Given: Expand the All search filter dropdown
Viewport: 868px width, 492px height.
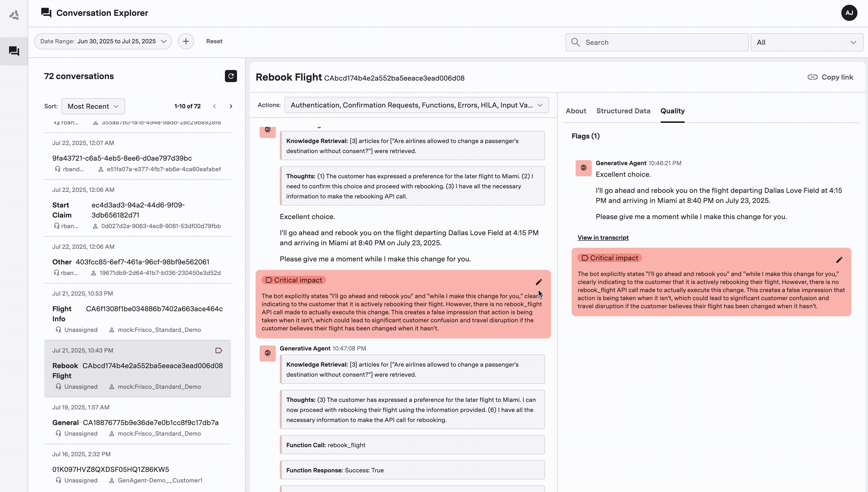Looking at the screenshot, I should click(x=807, y=42).
